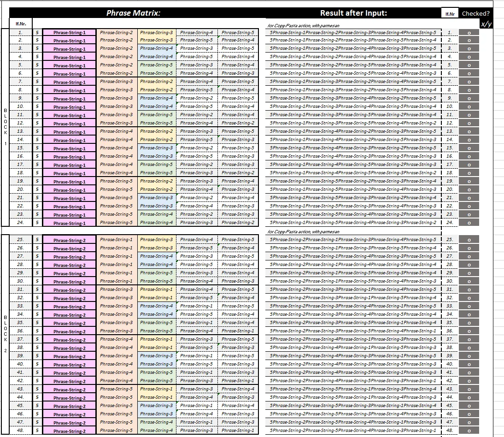This screenshot has height=437, width=504.
Task: Click 'Phrase-String-3' matrix cell in row 7
Action: tap(117, 82)
